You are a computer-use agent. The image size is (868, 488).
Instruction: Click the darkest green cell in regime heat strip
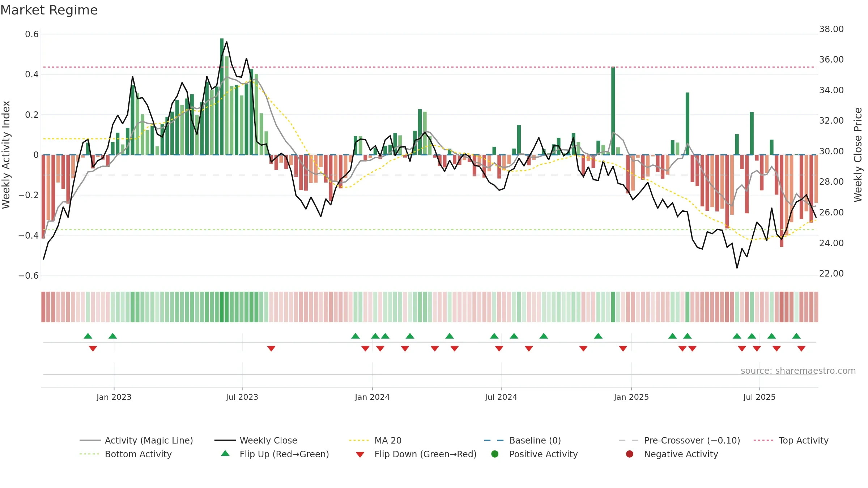point(222,307)
